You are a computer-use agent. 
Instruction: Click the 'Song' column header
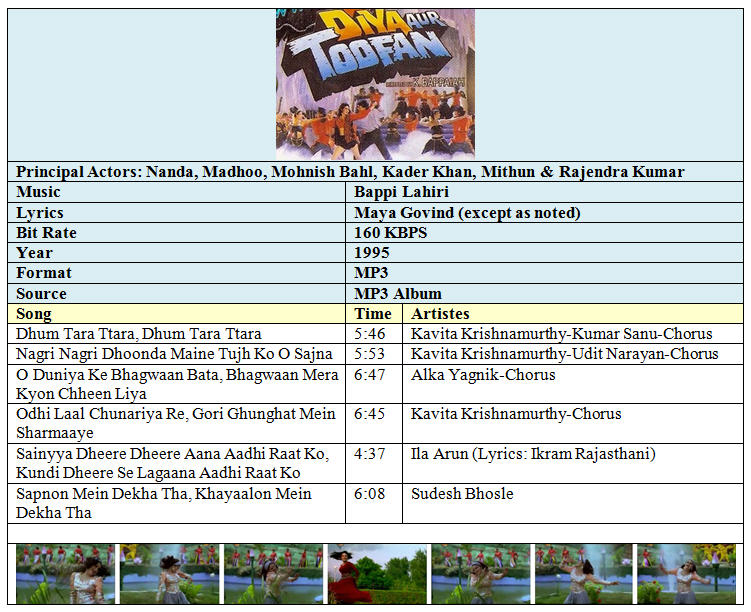pos(176,314)
